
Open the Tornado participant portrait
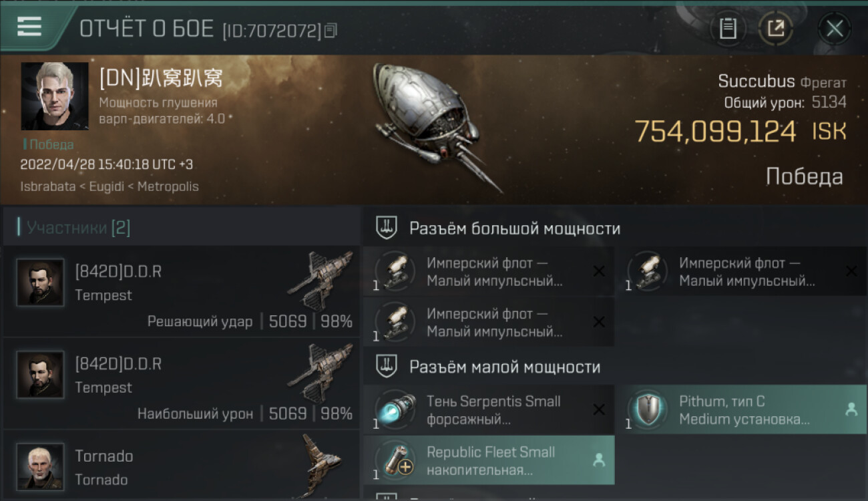click(x=40, y=466)
